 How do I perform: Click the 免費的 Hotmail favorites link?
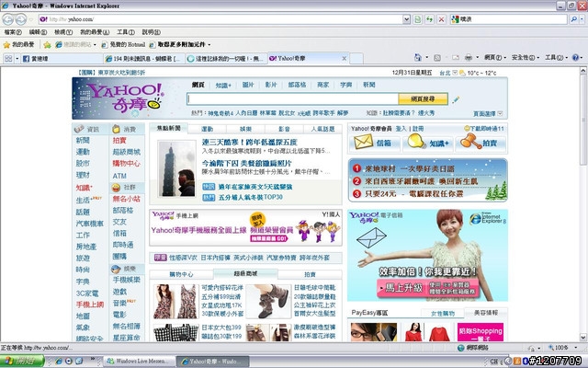tap(123, 45)
